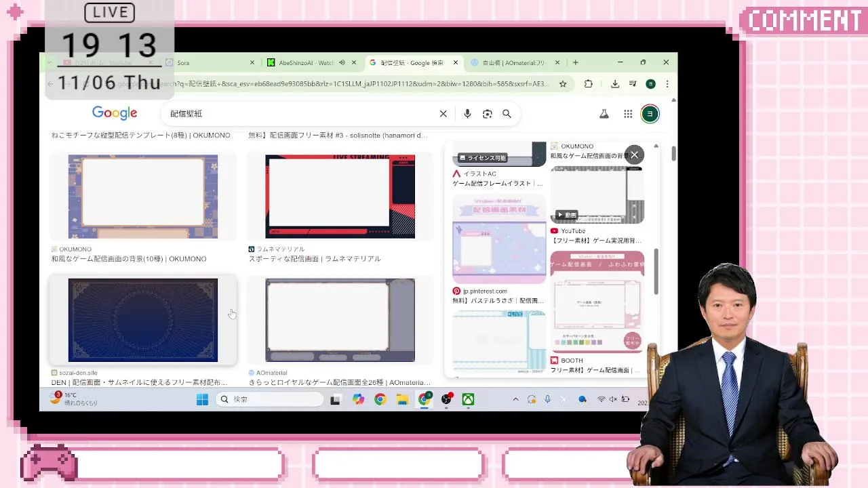Click the Windows taskbar search box
Viewport: 868px width, 488px height.
coord(270,400)
